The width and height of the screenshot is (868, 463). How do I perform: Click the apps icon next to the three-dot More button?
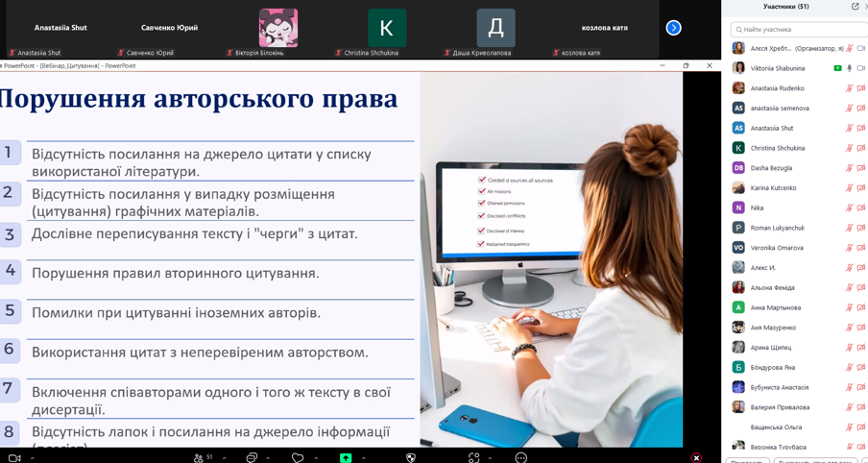pos(473,458)
